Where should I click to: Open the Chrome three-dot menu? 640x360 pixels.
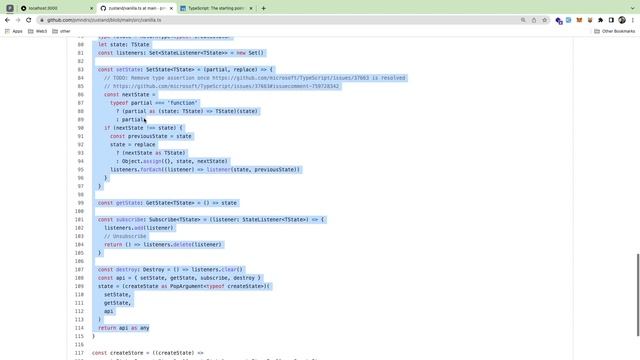[633, 20]
